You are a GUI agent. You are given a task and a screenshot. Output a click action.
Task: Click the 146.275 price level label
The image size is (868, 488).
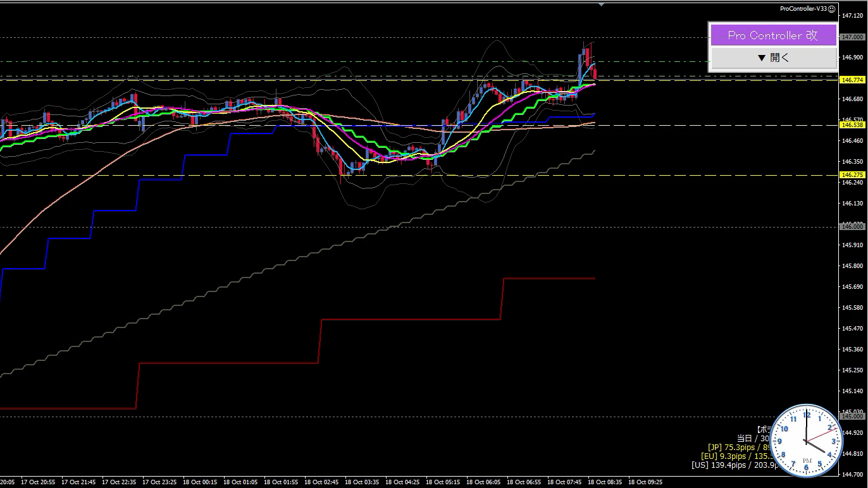point(852,174)
